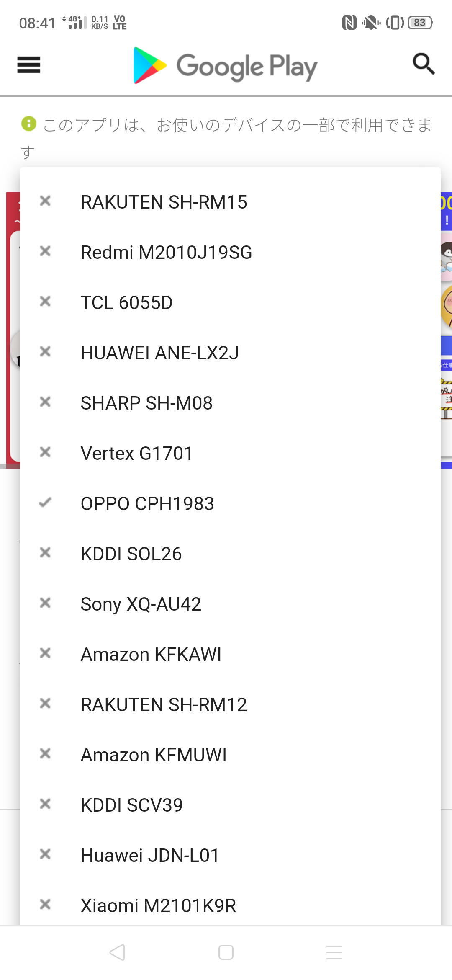Choose Amazon KFKAWI device entry

pos(151,654)
